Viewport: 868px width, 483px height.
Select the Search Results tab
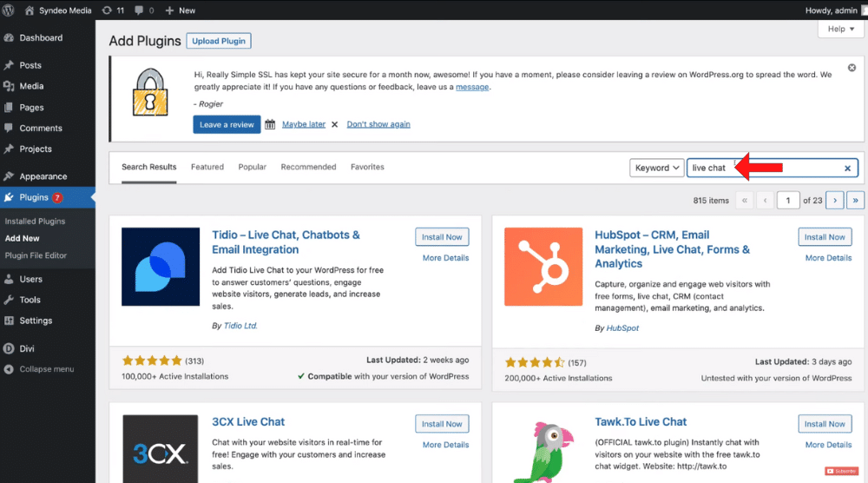coord(149,167)
